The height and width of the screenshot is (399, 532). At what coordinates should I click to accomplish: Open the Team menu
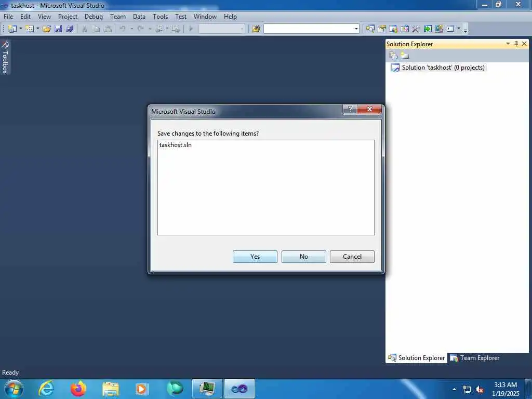pos(118,17)
